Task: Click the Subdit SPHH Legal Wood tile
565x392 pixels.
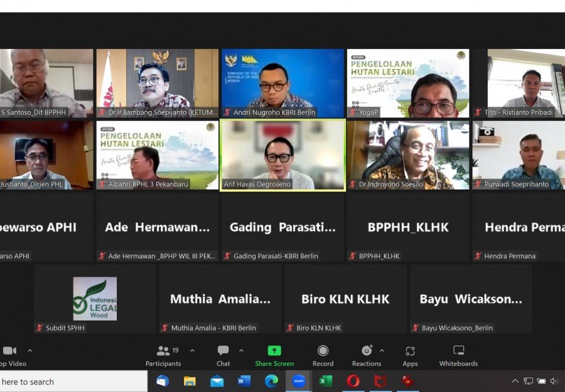Action: [x=95, y=298]
